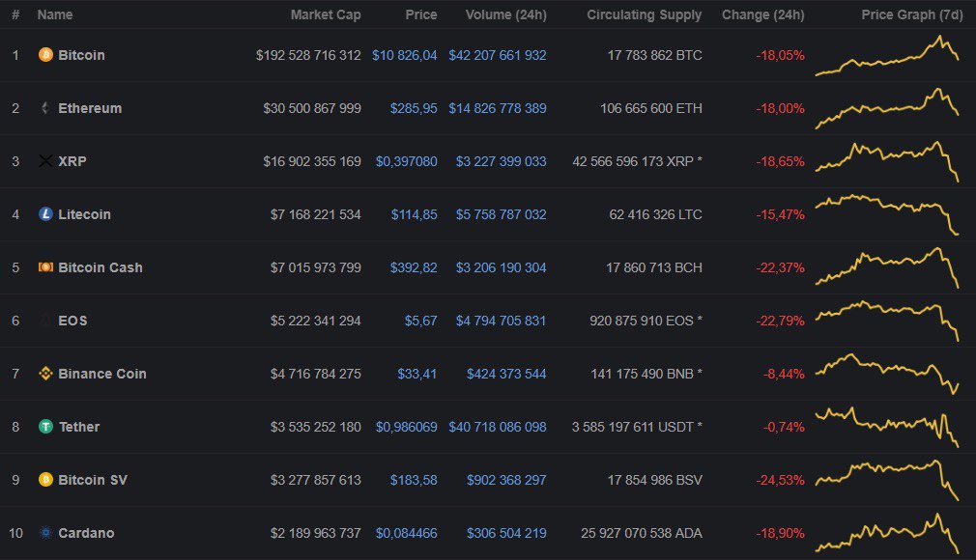976x560 pixels.
Task: Open the Bitcoin name link
Action: pyautogui.click(x=81, y=55)
